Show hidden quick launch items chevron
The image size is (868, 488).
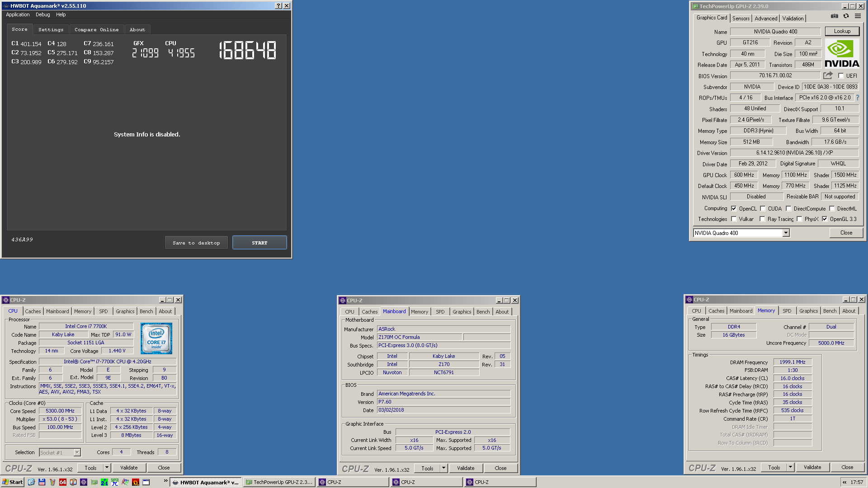click(x=165, y=481)
